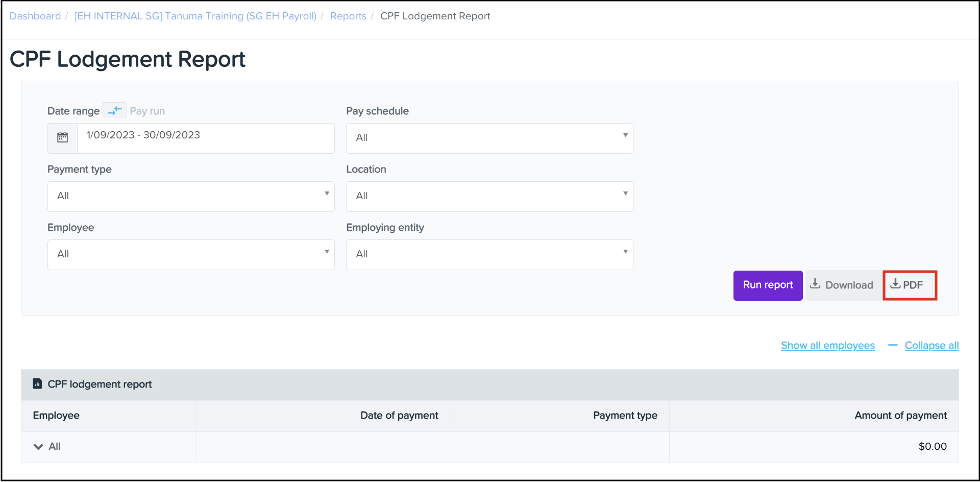Navigate to Reports breadcrumb link
This screenshot has height=482, width=980.
pyautogui.click(x=348, y=16)
